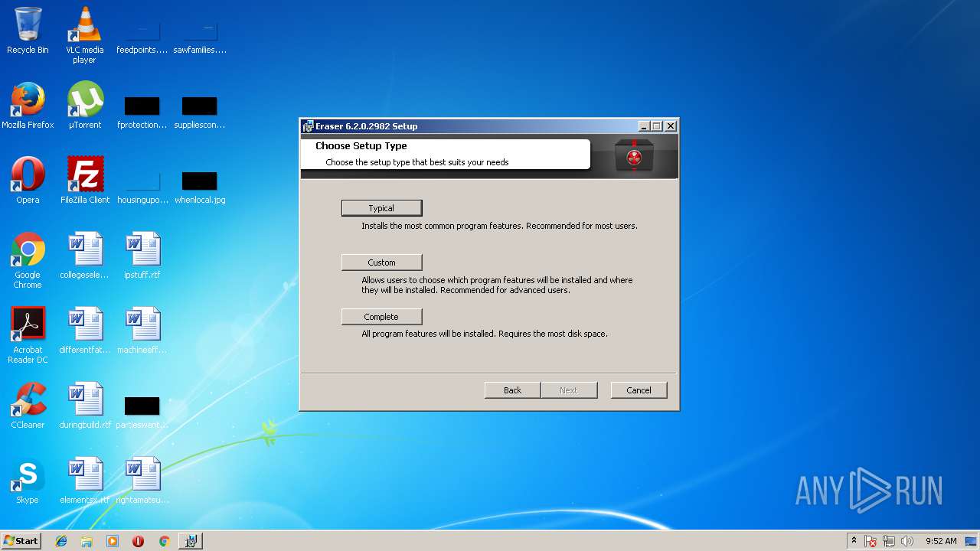Viewport: 980px width, 551px height.
Task: Launch Mozilla Firefox shortcut
Action: coord(28,106)
